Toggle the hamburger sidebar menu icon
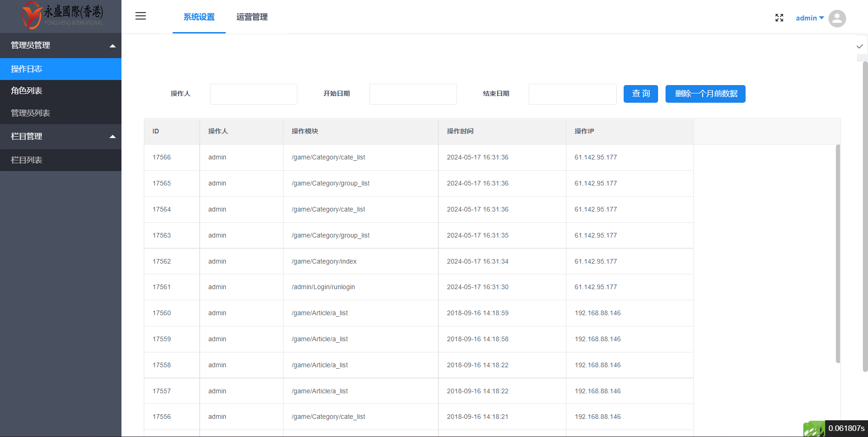 (x=141, y=16)
